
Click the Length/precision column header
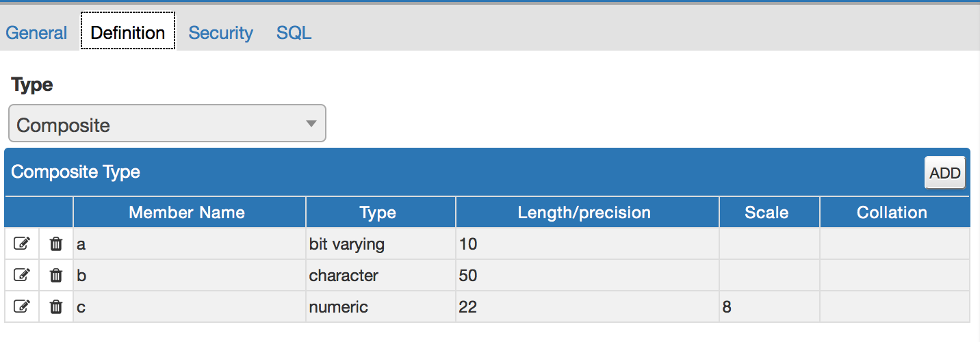(584, 213)
